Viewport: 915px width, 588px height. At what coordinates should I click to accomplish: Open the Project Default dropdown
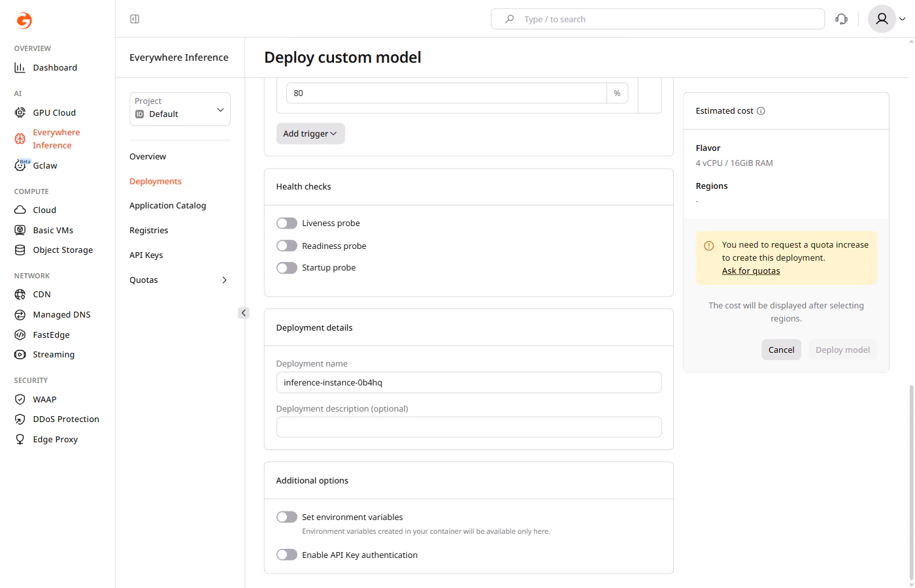point(180,108)
